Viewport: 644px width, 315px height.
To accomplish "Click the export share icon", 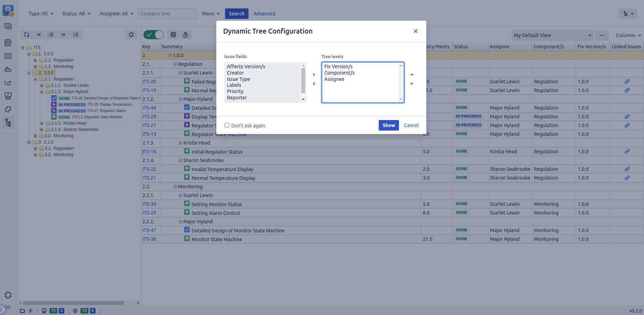I will click(x=185, y=35).
